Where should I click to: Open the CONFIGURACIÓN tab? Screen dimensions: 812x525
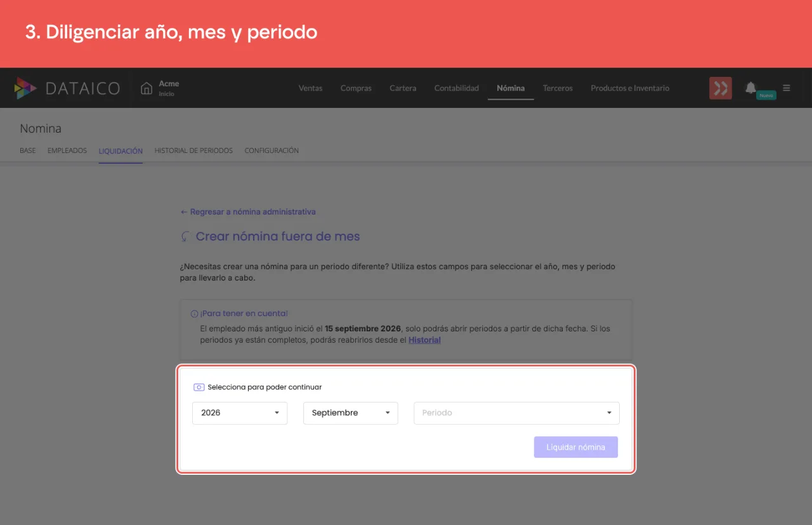tap(272, 151)
